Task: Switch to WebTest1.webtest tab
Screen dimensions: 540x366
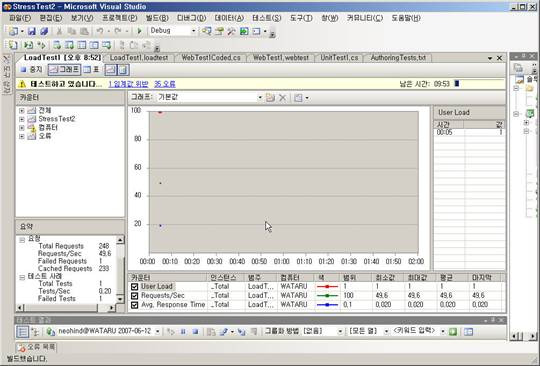Action: [281, 58]
